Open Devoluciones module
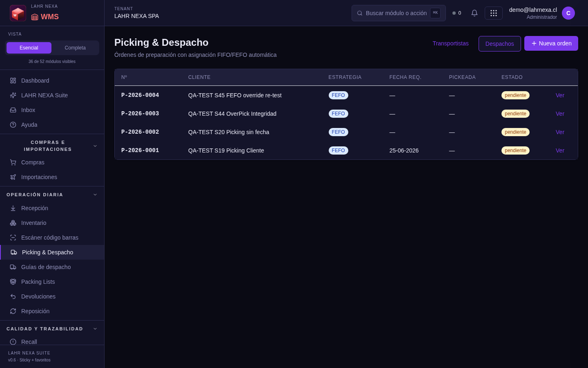 pyautogui.click(x=52, y=296)
